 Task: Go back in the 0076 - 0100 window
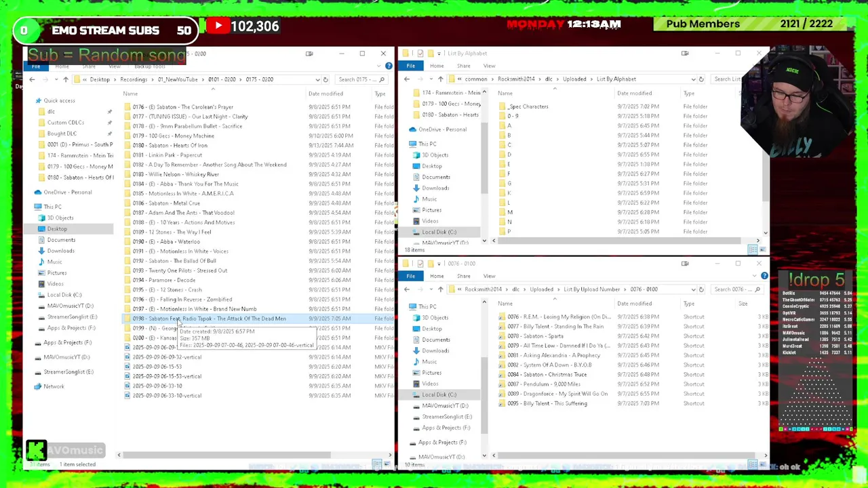point(407,289)
